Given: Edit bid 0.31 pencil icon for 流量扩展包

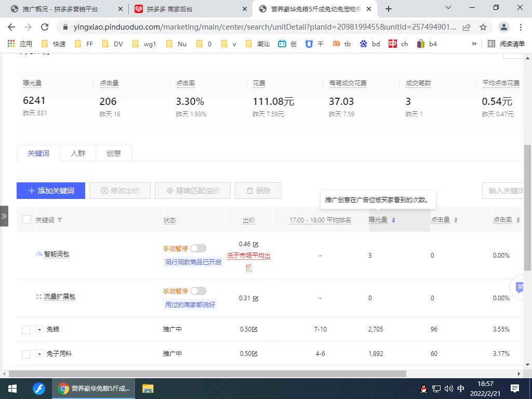Looking at the screenshot, I should (256, 299).
